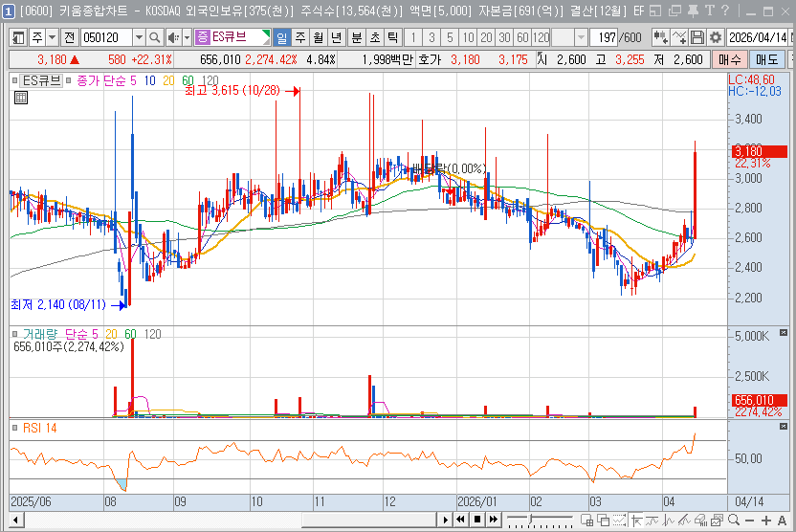Click the magnifier zoom icon in bottom bar

[x=733, y=520]
